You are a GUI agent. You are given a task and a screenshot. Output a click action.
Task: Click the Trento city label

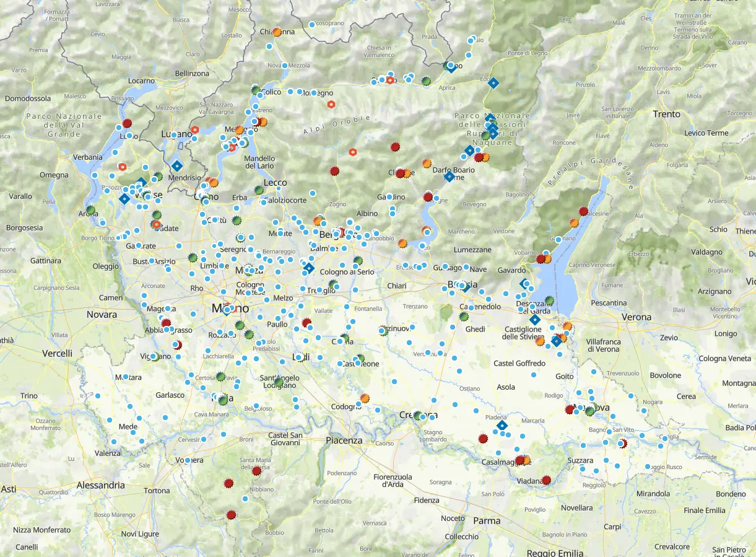pyautogui.click(x=666, y=114)
